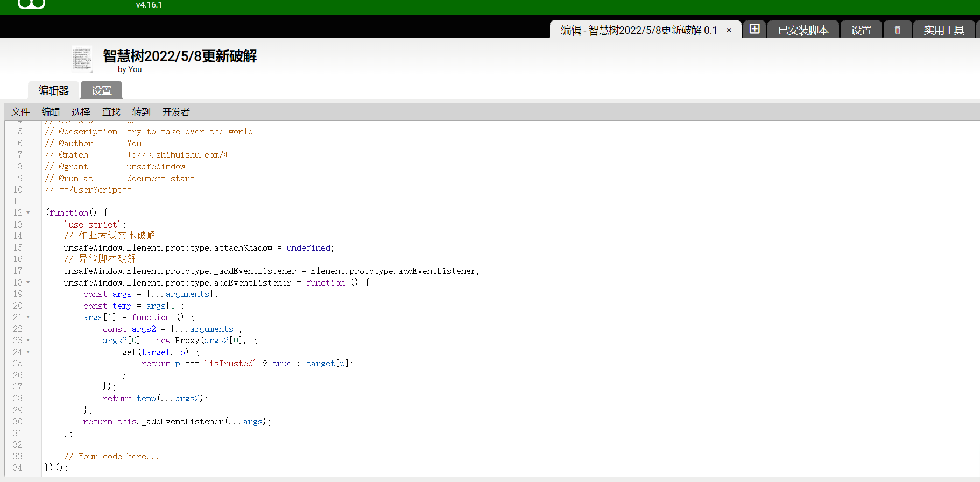Click 'by You' author text under title
Image resolution: width=980 pixels, height=482 pixels.
[x=130, y=69]
